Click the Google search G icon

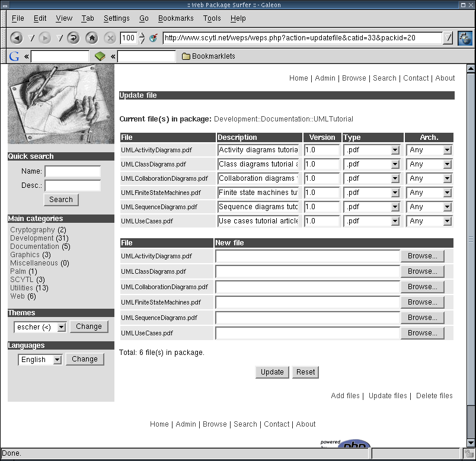coord(14,56)
